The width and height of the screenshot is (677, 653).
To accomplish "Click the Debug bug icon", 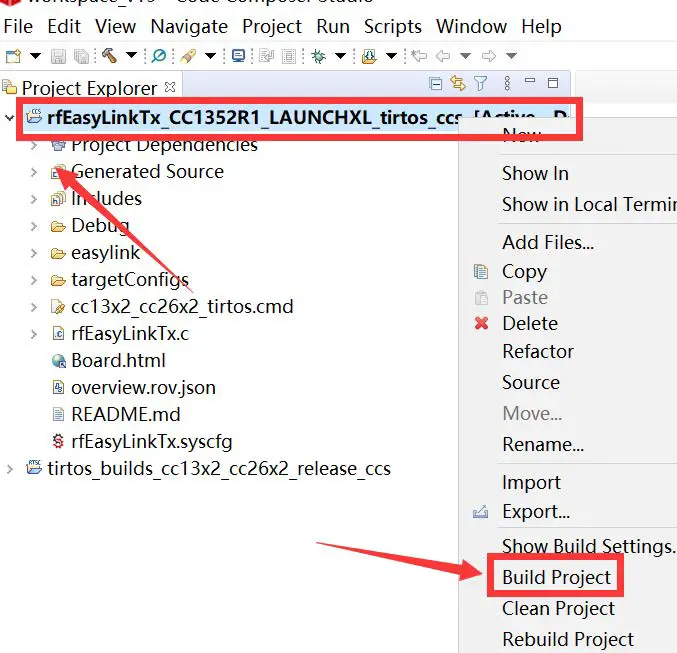I will click(319, 56).
